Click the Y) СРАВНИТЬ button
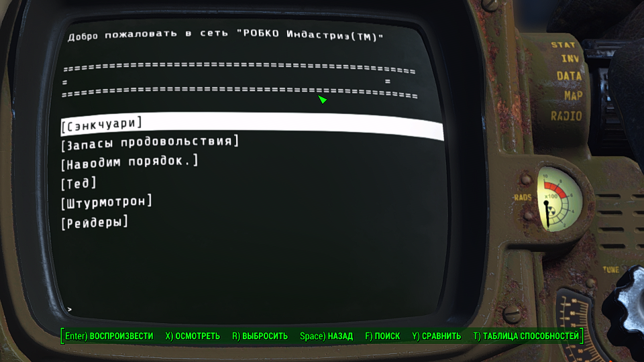This screenshot has height=362, width=644. coord(437,336)
